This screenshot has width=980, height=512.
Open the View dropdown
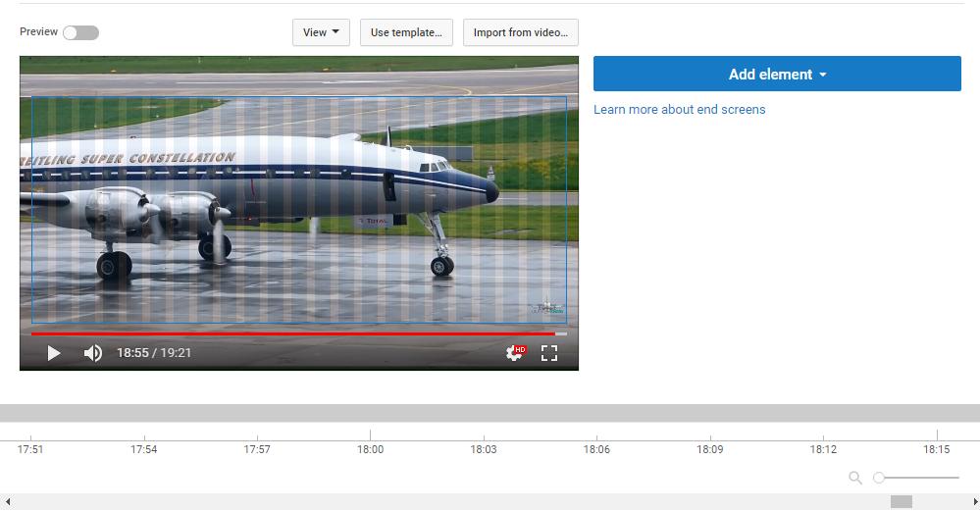(x=321, y=32)
